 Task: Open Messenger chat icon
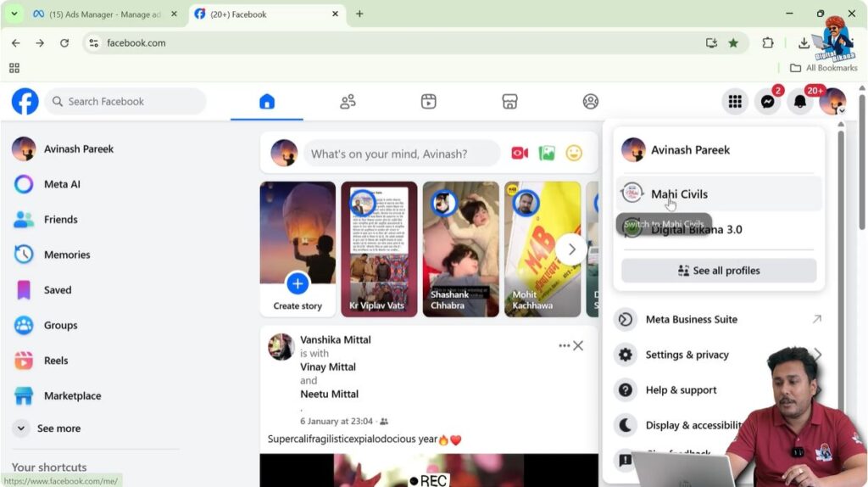coord(767,102)
